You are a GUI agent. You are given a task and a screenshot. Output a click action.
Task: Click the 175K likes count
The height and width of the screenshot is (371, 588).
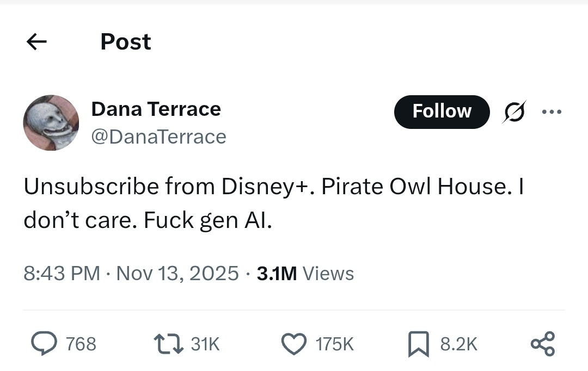(334, 344)
